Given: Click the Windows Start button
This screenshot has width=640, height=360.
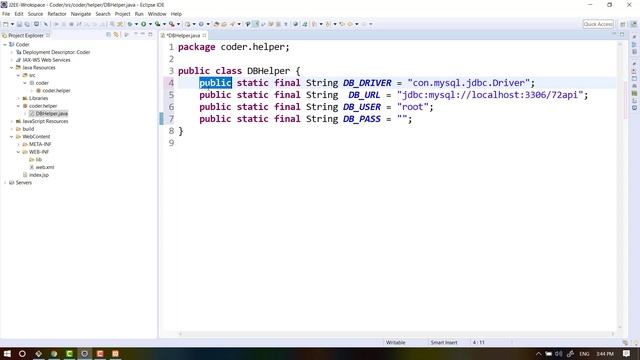Looking at the screenshot, I should 7,353.
